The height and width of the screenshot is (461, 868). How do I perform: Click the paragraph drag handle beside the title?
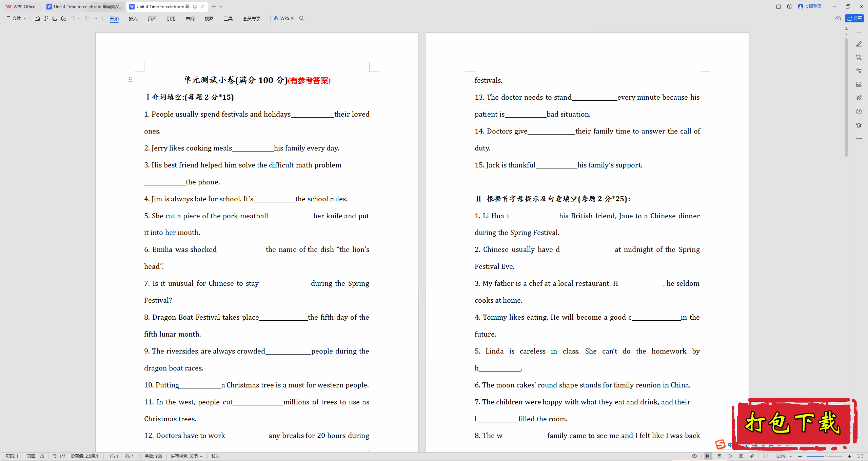[130, 80]
